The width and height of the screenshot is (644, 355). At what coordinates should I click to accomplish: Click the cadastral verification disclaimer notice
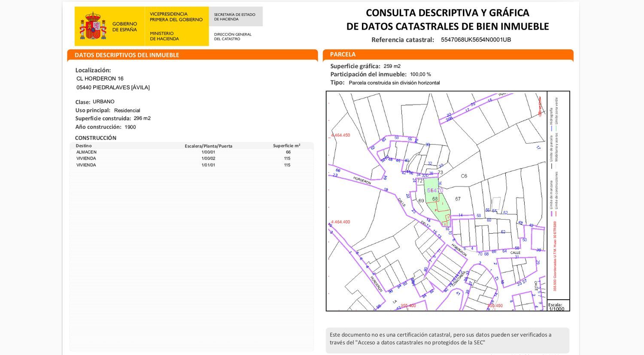(447, 340)
